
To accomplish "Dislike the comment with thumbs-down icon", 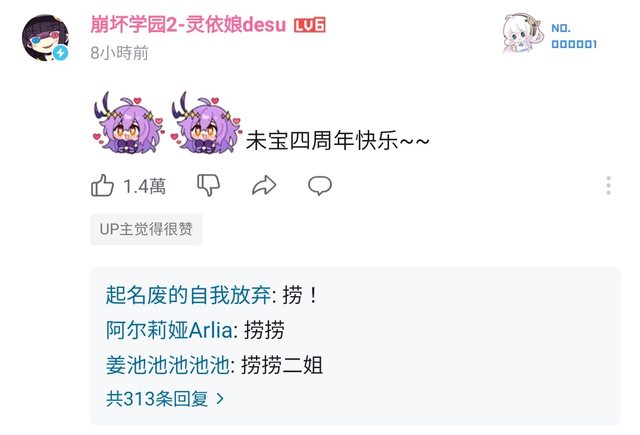I will pos(209,186).
